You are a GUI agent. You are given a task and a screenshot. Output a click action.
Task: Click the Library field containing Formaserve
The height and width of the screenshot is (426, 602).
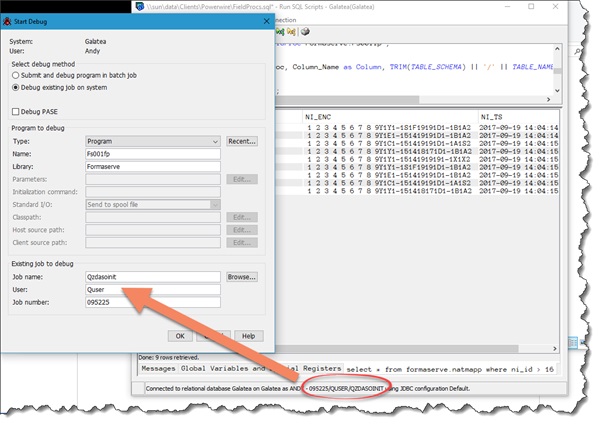click(x=152, y=167)
